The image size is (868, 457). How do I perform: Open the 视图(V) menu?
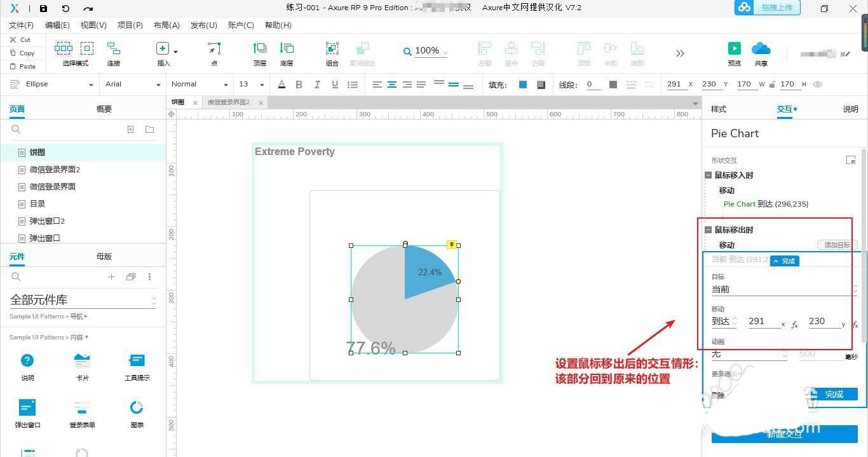pyautogui.click(x=93, y=25)
